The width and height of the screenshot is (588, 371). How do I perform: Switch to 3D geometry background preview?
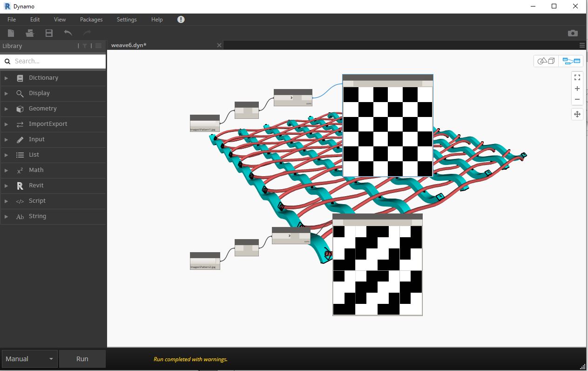click(547, 61)
